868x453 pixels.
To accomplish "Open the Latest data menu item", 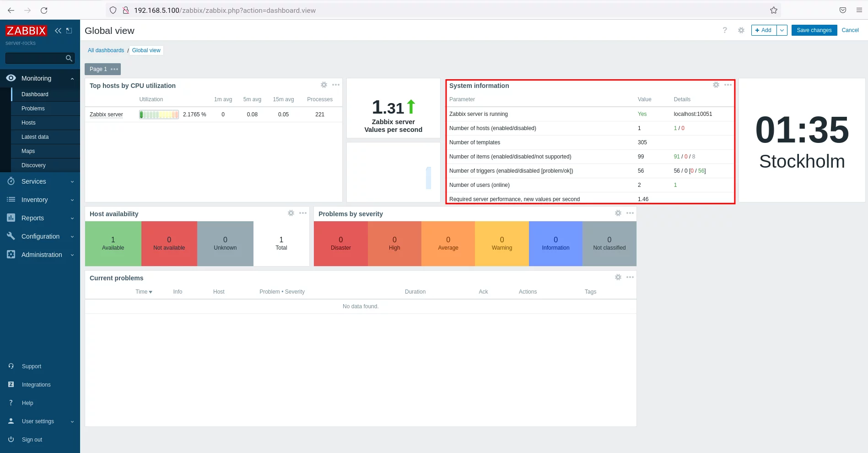I will 46,137.
